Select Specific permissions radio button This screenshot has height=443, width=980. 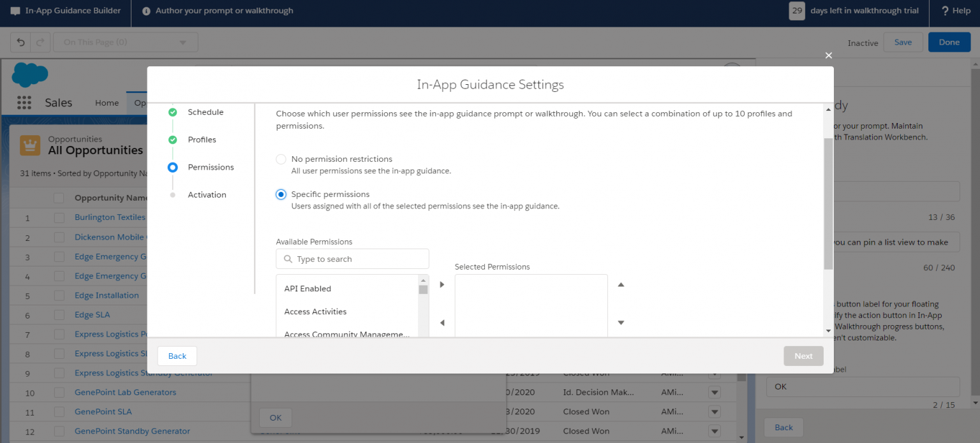tap(281, 194)
